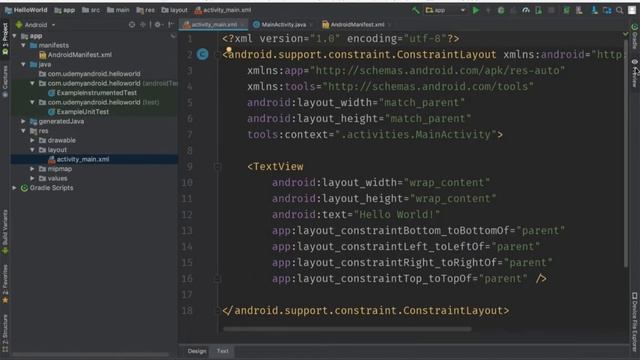
Task: Select activity_main.xml in project tree
Action: pos(79,159)
